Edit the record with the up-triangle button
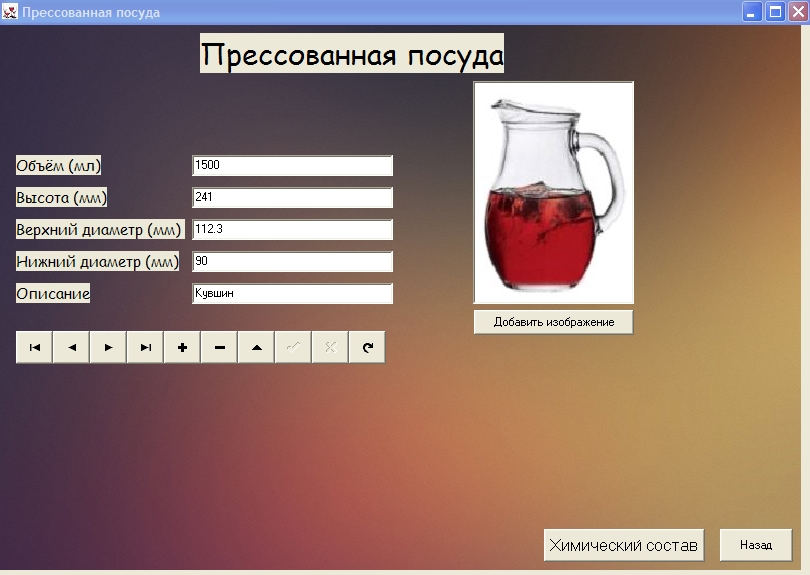 point(256,347)
